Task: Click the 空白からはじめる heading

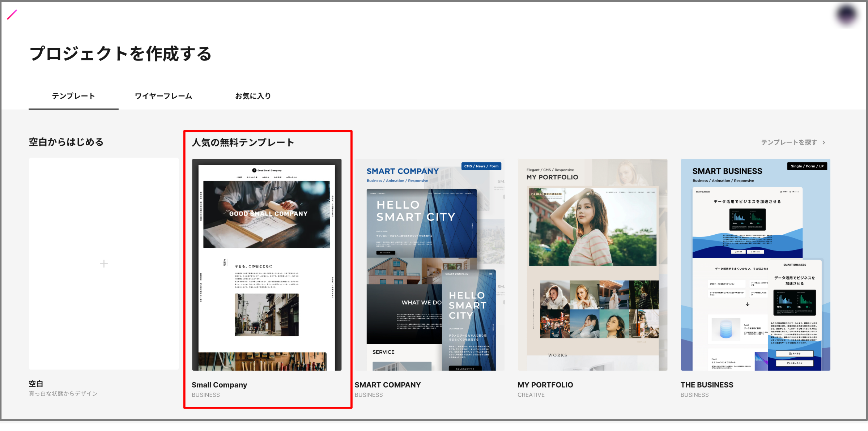Action: [x=66, y=142]
